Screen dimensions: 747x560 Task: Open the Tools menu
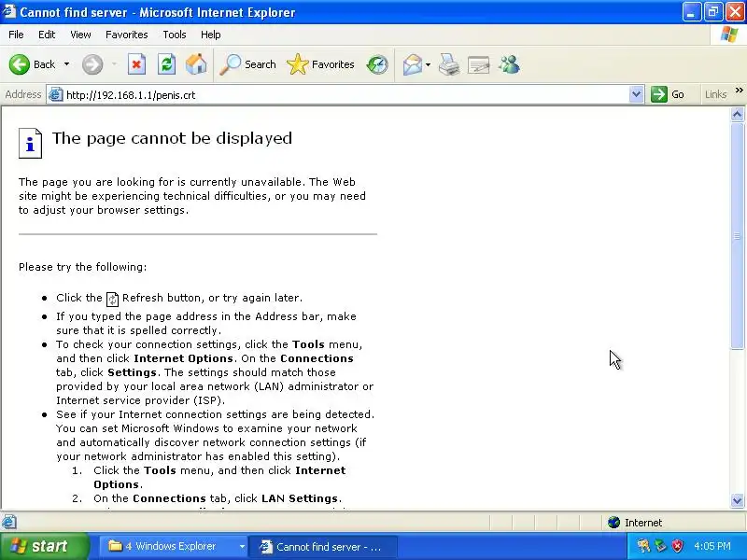(x=175, y=35)
